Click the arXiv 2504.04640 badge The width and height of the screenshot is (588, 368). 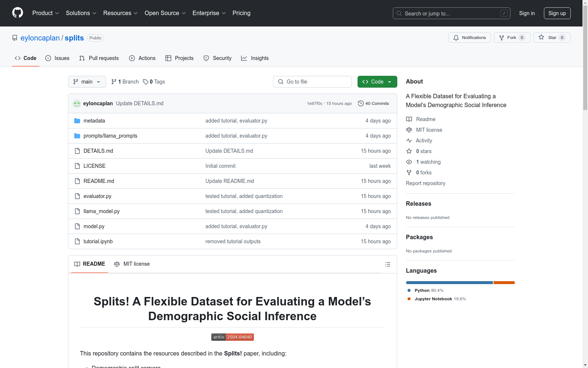pos(232,337)
